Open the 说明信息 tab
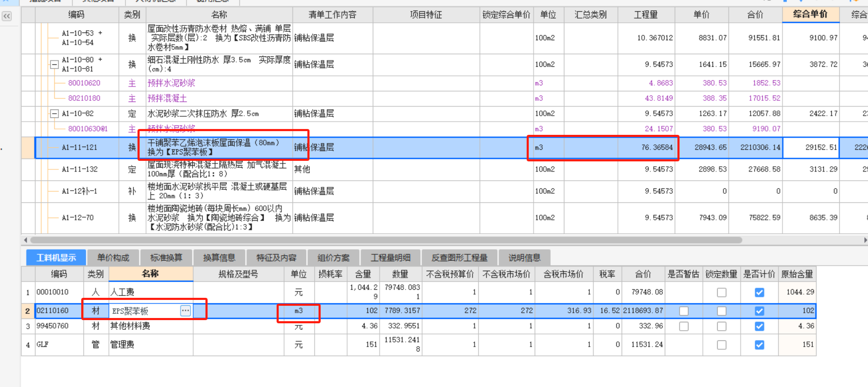 tap(525, 257)
